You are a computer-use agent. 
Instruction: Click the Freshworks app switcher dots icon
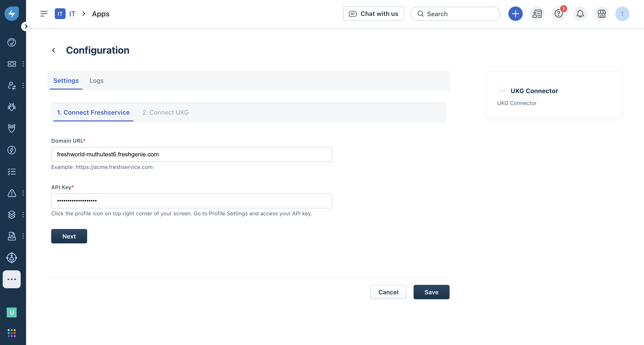point(12,333)
